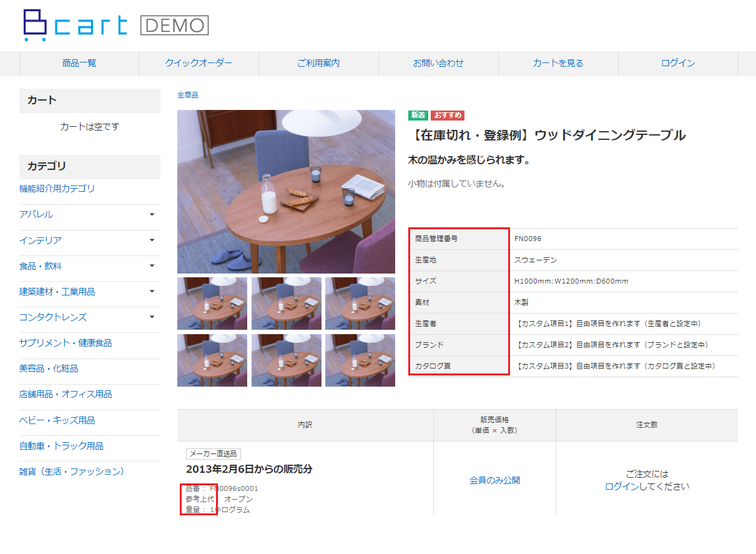
Task: Select the middle thumbnail in top row
Action: [x=287, y=304]
